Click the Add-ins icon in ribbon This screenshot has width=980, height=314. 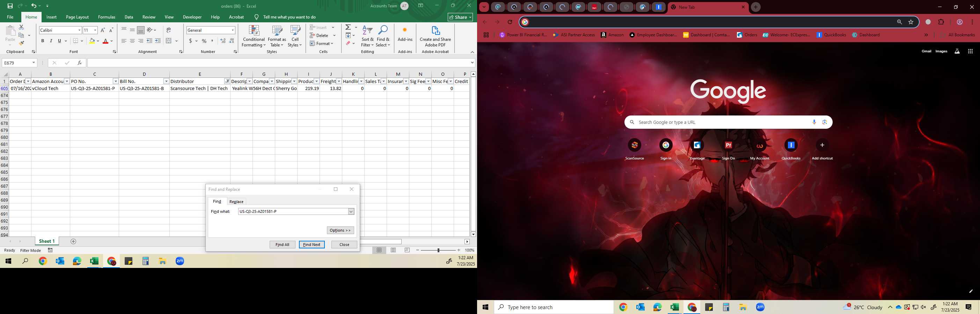click(405, 33)
